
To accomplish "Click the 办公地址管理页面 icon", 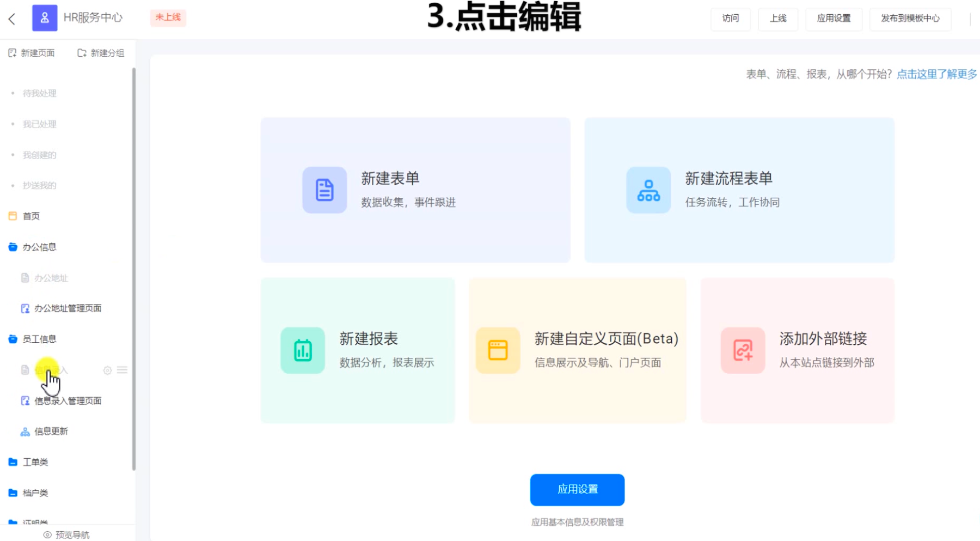I will click(x=25, y=308).
